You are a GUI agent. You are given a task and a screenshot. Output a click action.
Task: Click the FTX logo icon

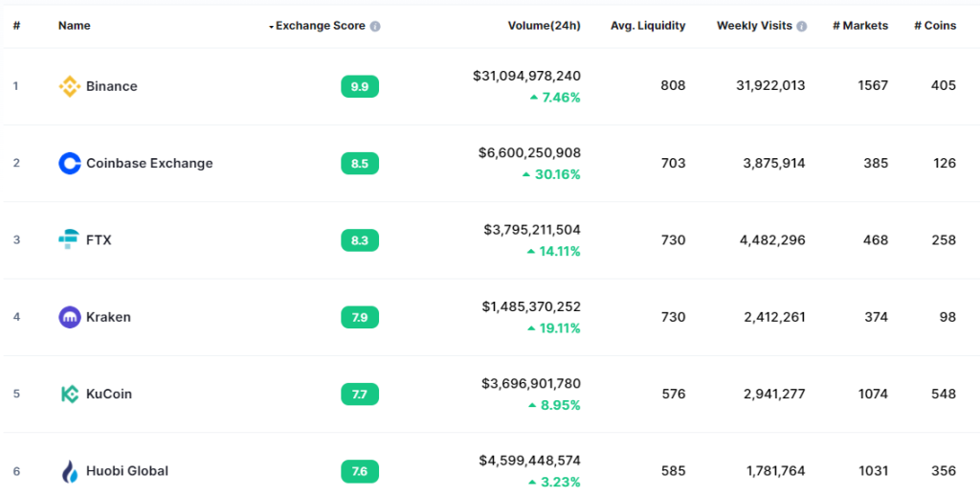pyautogui.click(x=69, y=240)
